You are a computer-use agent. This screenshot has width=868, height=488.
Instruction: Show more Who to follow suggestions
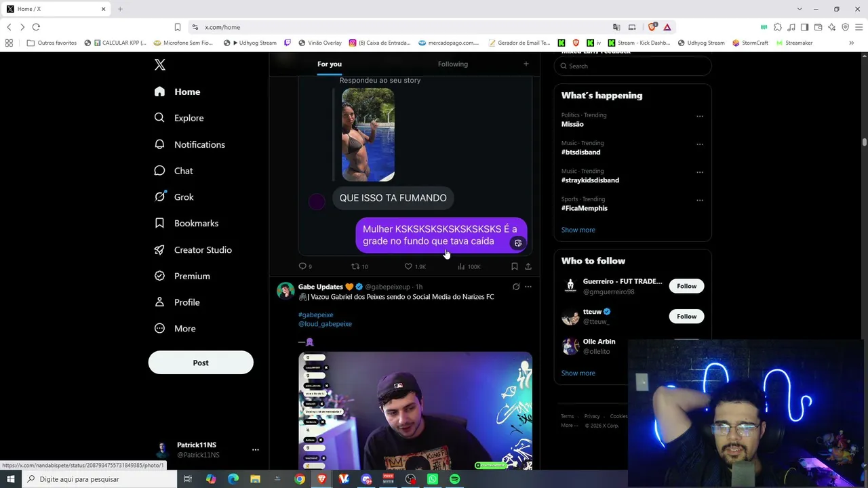pyautogui.click(x=578, y=373)
